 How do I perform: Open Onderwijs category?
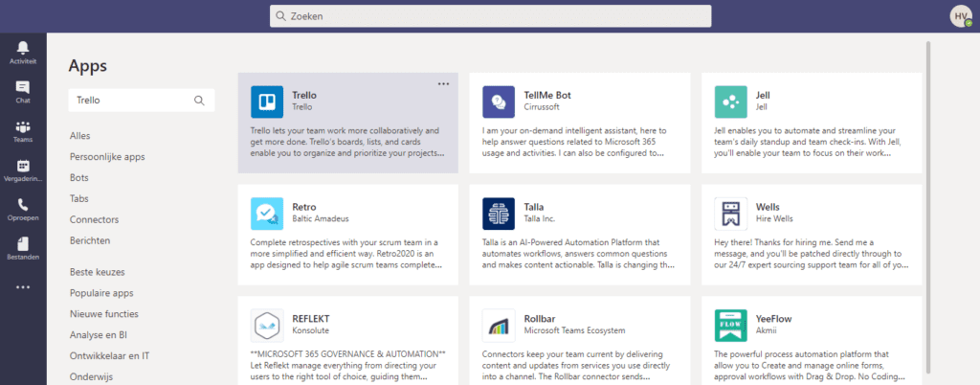(90, 377)
